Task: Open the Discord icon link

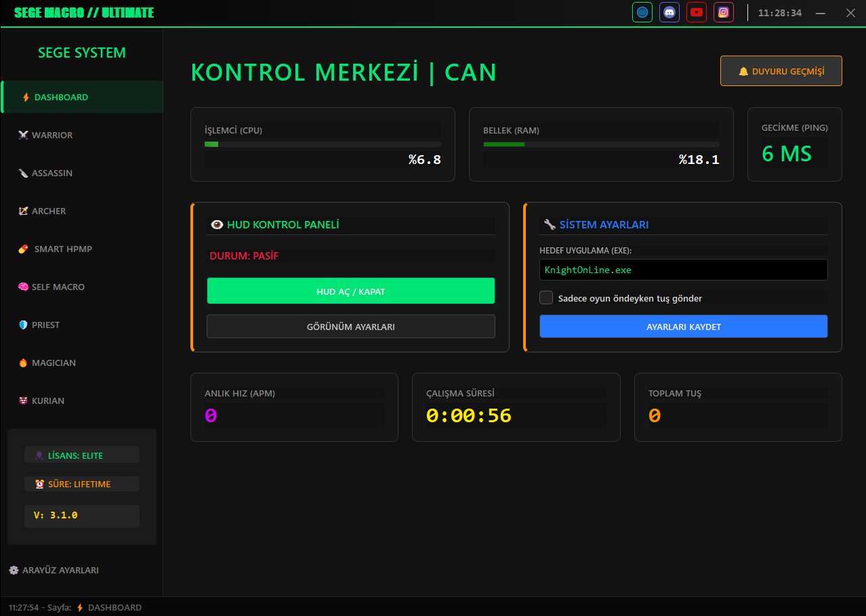Action: [x=669, y=12]
